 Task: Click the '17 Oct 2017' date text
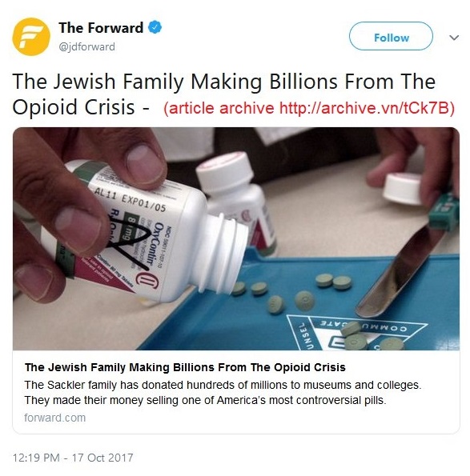click(102, 458)
